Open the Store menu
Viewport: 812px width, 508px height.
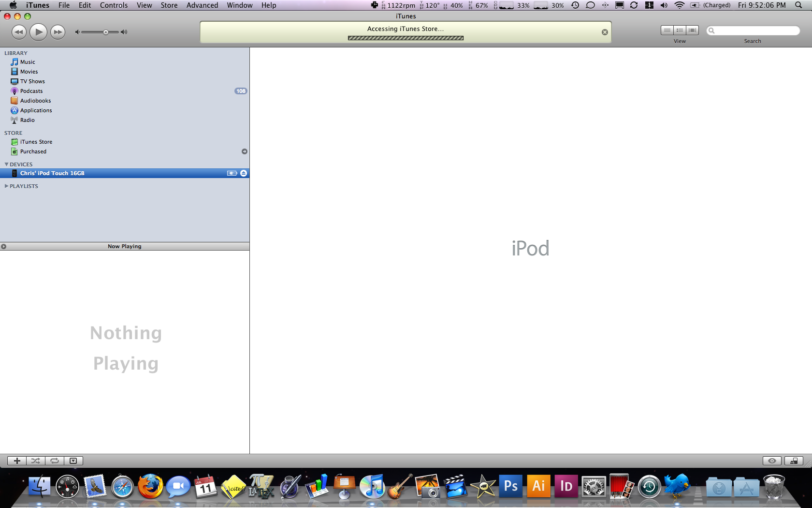169,5
